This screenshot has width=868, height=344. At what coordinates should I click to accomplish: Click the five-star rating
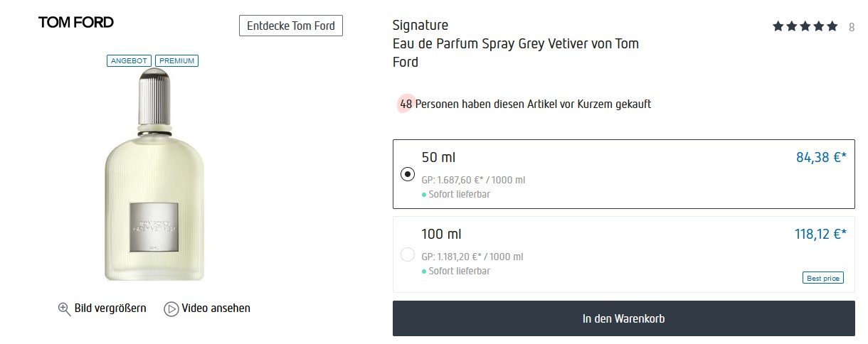tap(805, 27)
